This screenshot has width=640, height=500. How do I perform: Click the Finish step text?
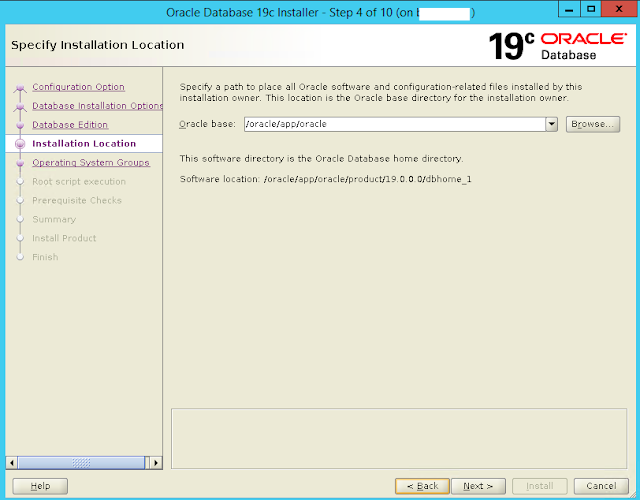[x=45, y=257]
